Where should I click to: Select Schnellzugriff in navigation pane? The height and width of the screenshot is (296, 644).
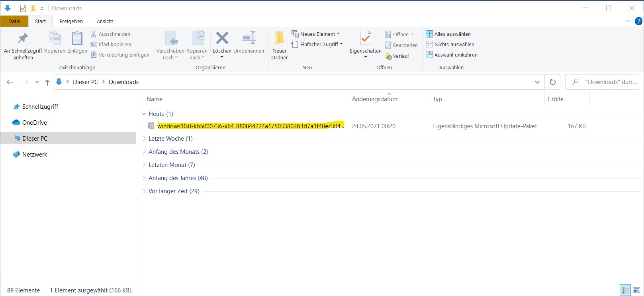[40, 106]
